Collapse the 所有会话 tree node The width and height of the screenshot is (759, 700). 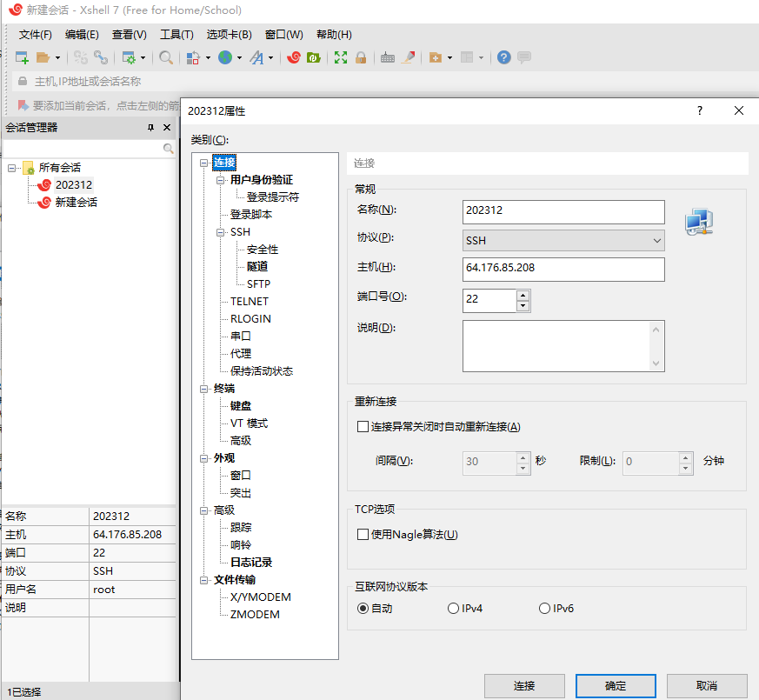(11, 168)
